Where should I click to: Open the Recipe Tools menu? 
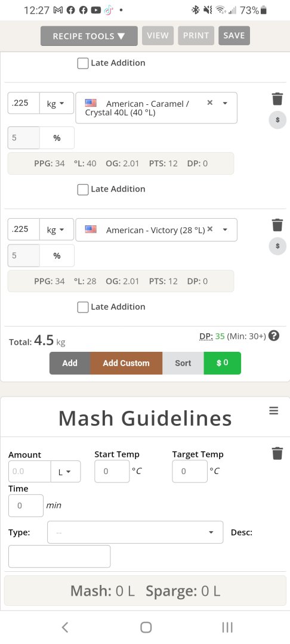[89, 36]
